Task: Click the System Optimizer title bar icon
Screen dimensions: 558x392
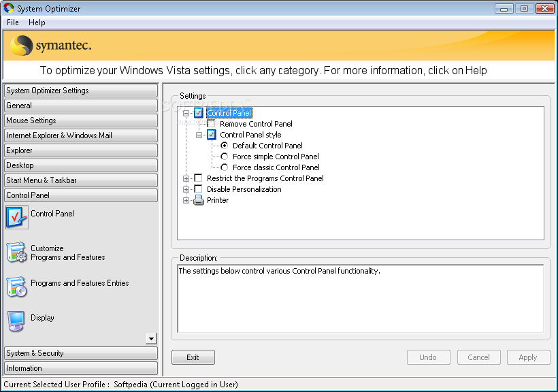Action: click(x=9, y=8)
